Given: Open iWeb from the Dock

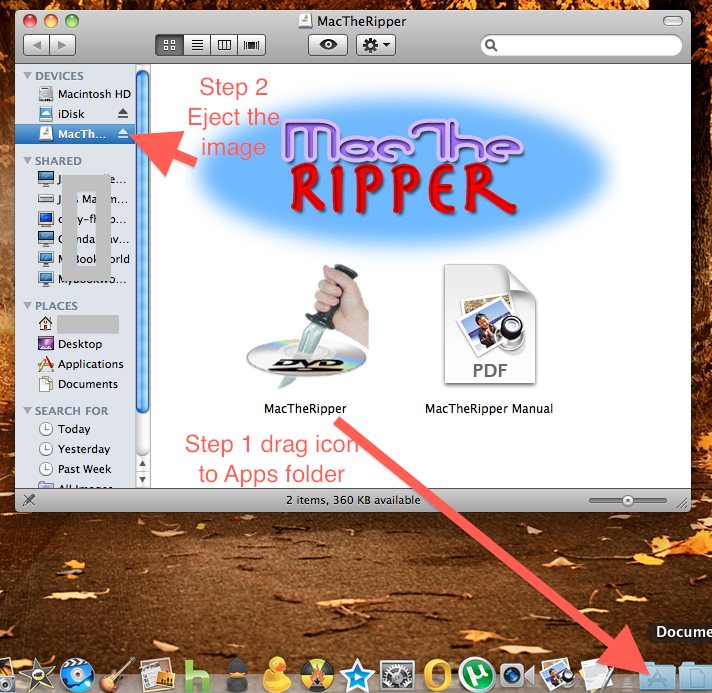Looking at the screenshot, I should [157, 675].
